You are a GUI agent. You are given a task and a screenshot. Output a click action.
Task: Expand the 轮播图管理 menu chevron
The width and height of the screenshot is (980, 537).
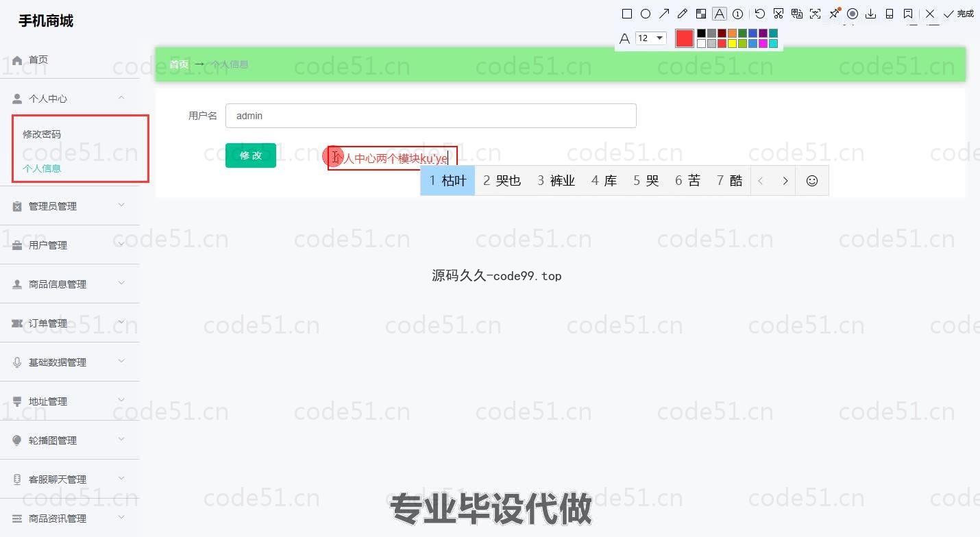pos(121,439)
